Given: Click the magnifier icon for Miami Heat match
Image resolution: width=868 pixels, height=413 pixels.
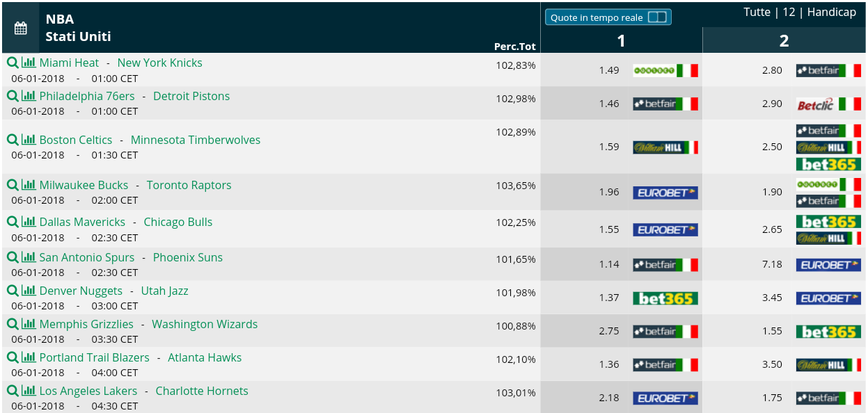Looking at the screenshot, I should (12, 62).
